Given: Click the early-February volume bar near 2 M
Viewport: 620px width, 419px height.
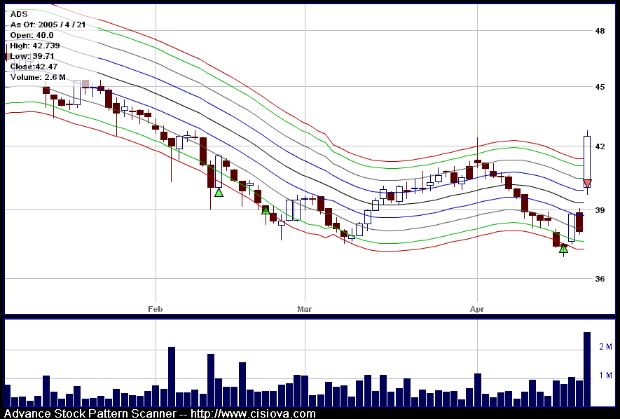Looking at the screenshot, I should coord(171,377).
